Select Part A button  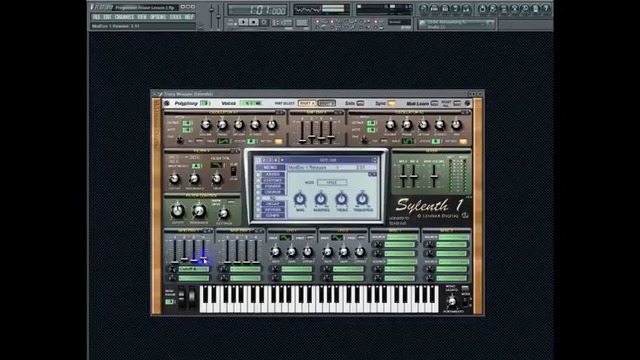pyautogui.click(x=307, y=103)
